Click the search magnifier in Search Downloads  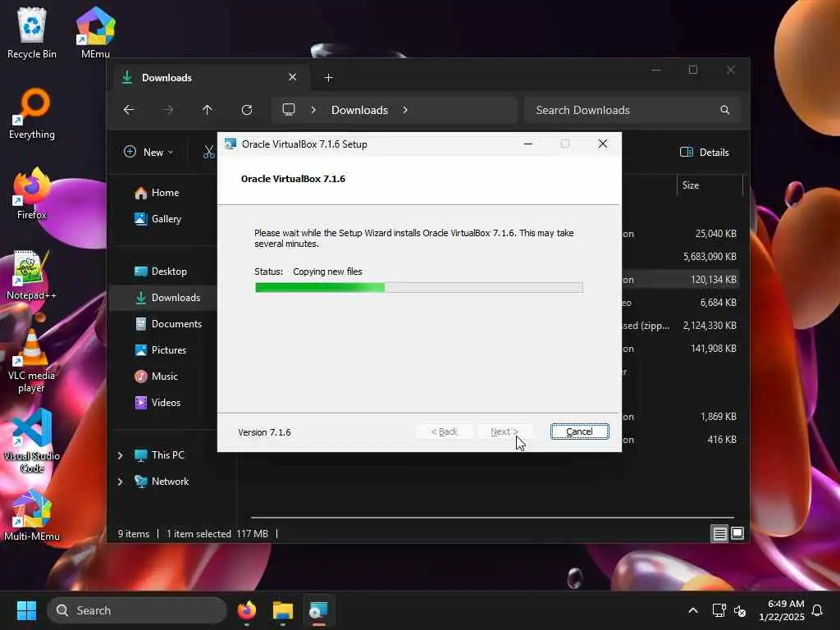(725, 110)
